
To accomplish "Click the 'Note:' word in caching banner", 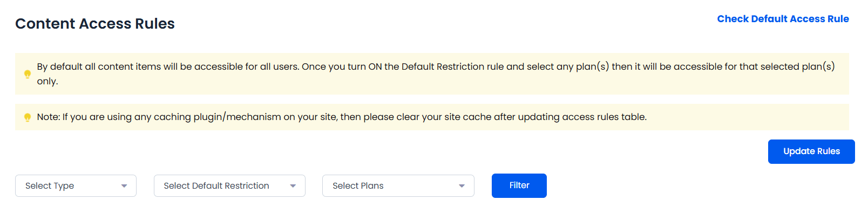I will click(x=48, y=117).
